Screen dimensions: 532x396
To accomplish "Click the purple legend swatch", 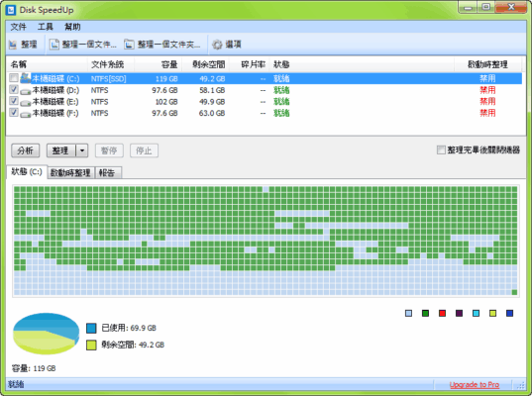I will 459,313.
